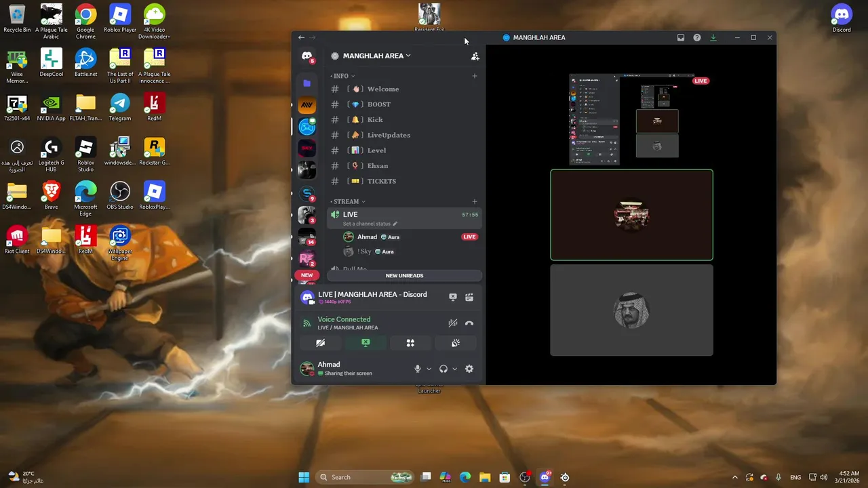Open Telegram desktop shortcut
The image size is (868, 488).
120,107
